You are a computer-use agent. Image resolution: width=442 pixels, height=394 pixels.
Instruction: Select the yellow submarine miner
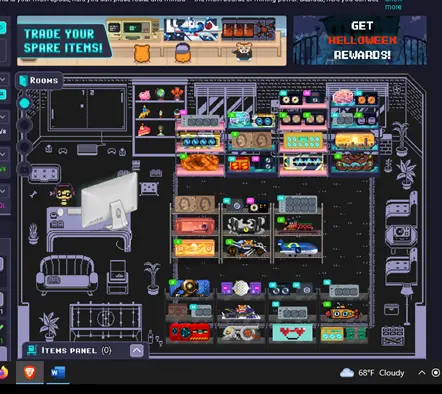[341, 312]
